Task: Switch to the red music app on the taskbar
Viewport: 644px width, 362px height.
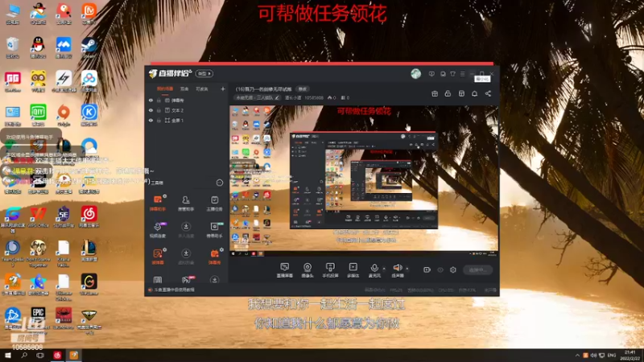Action: [57, 356]
